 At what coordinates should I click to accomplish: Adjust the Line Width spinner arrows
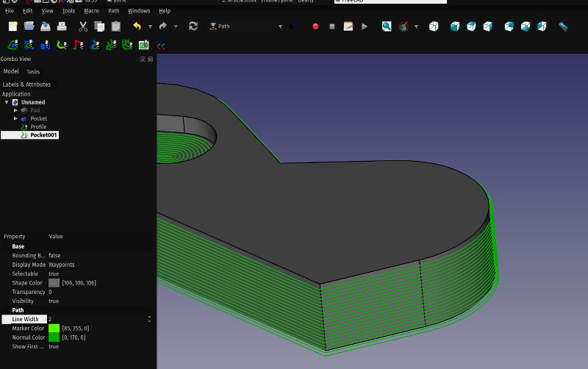[x=149, y=319]
